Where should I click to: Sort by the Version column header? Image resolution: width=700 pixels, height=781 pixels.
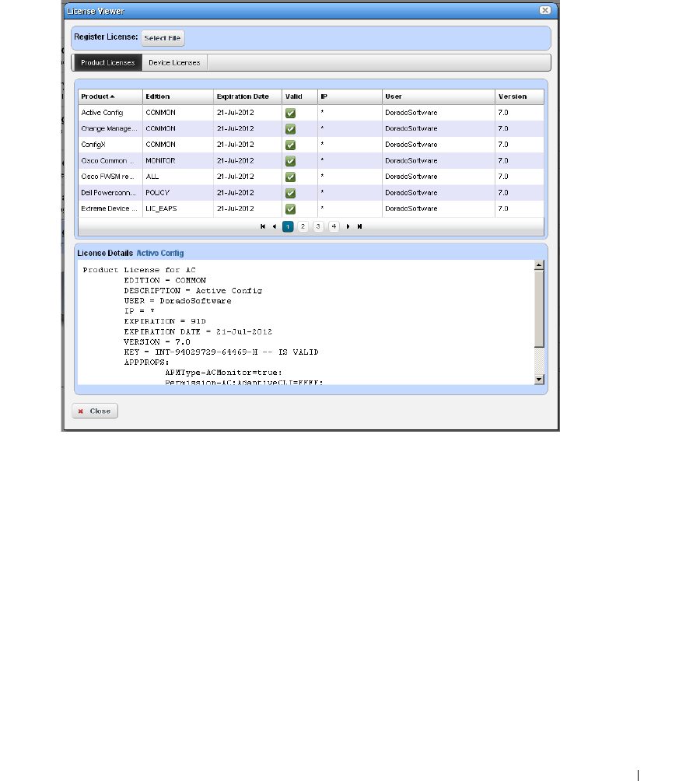[520, 96]
